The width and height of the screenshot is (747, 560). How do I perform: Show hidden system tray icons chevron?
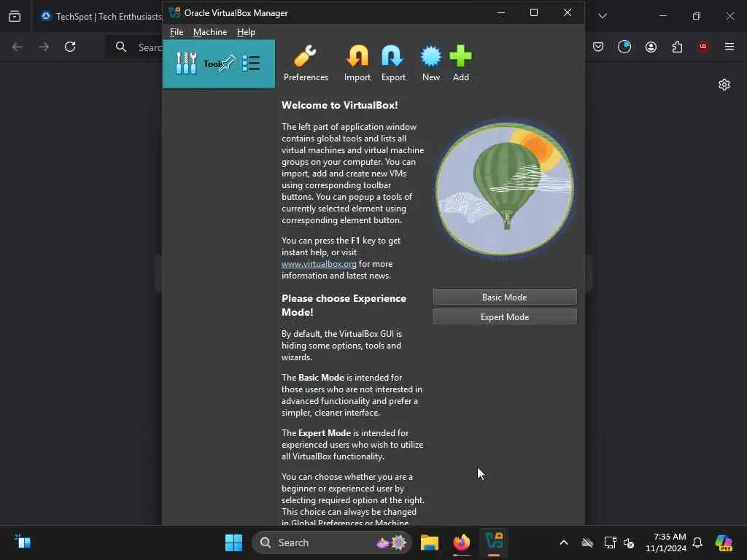pyautogui.click(x=564, y=542)
